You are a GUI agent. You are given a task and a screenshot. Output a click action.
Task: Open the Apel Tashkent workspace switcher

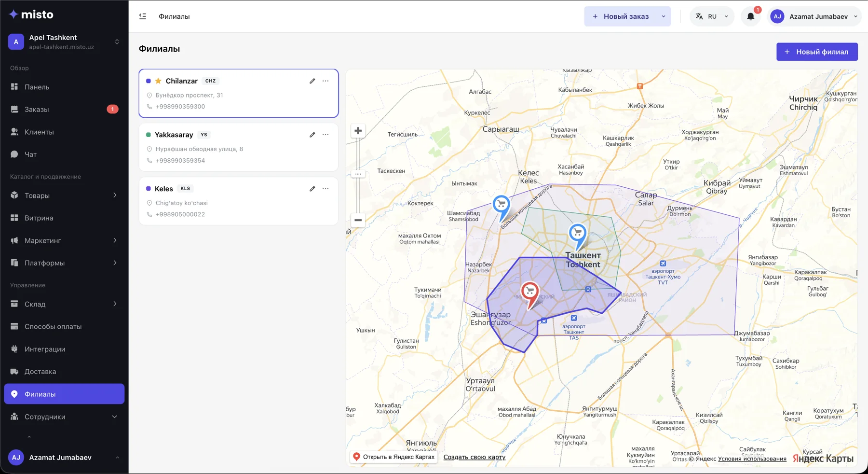[64, 42]
